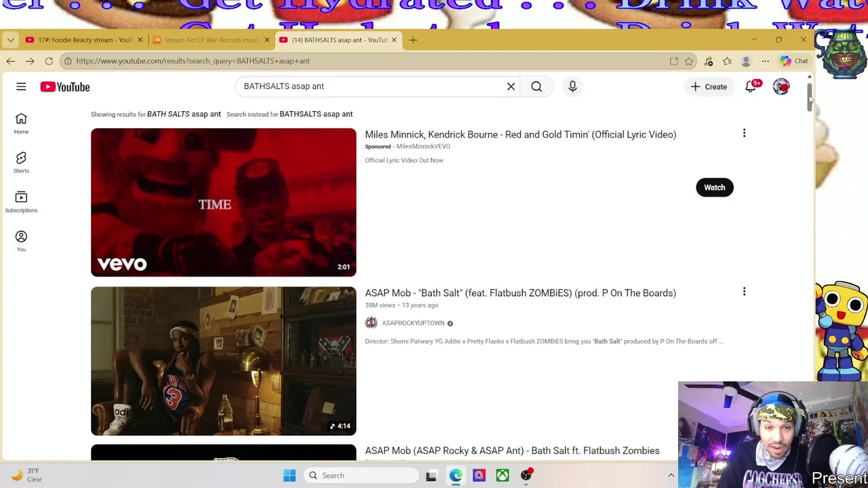The image size is (868, 488).
Task: Open the favorites list toolbar icon
Action: click(x=727, y=61)
